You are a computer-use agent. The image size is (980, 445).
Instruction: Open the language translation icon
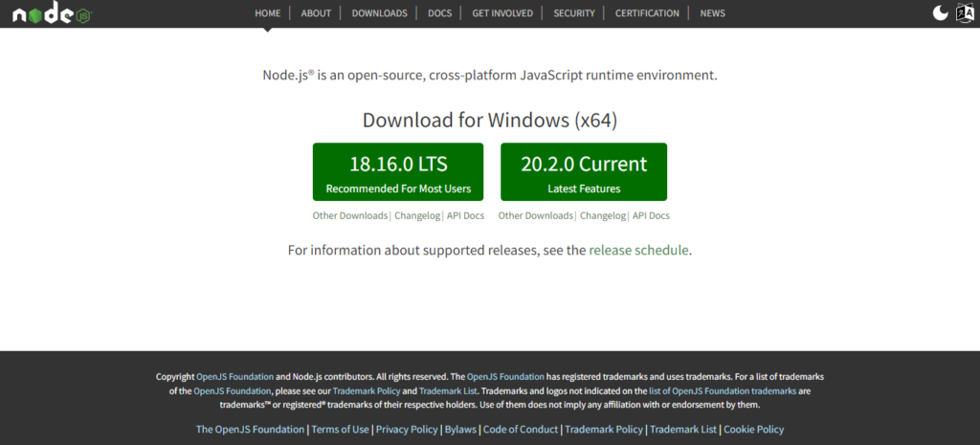pyautogui.click(x=965, y=13)
